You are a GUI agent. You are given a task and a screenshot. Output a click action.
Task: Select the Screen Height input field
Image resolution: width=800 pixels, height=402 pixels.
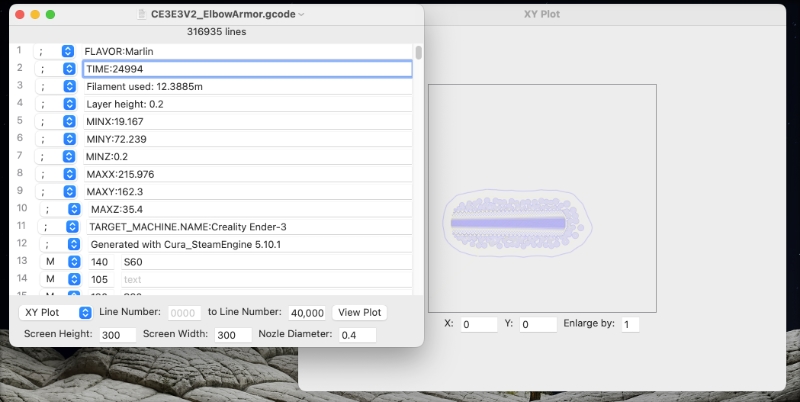click(118, 334)
